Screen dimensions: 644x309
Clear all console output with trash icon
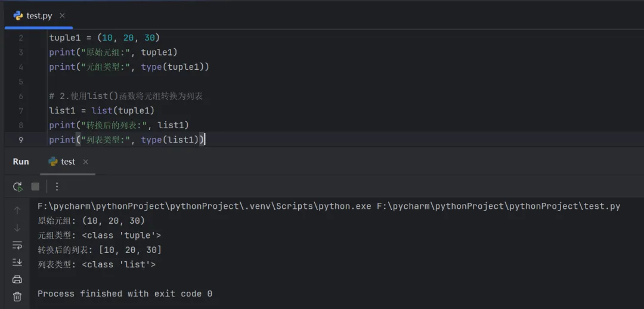pos(17,296)
